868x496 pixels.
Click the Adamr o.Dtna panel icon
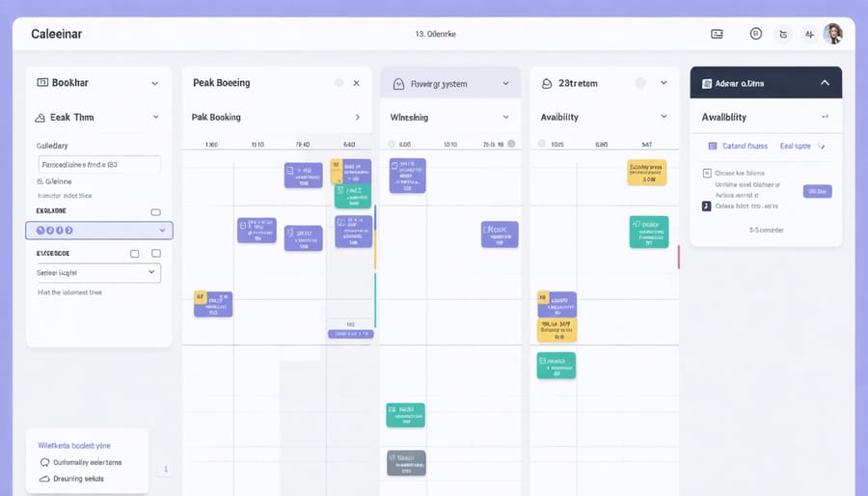pos(707,84)
